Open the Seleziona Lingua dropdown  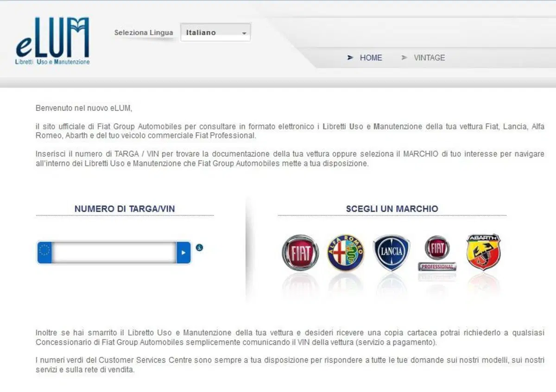pyautogui.click(x=215, y=32)
